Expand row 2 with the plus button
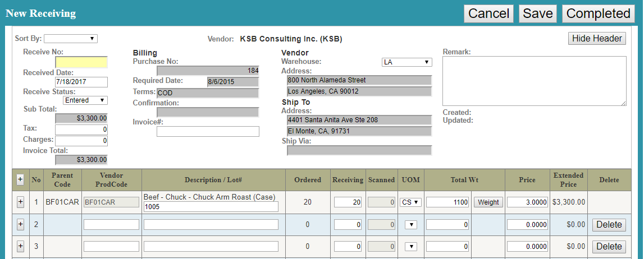Image resolution: width=644 pixels, height=259 pixels. pyautogui.click(x=21, y=224)
